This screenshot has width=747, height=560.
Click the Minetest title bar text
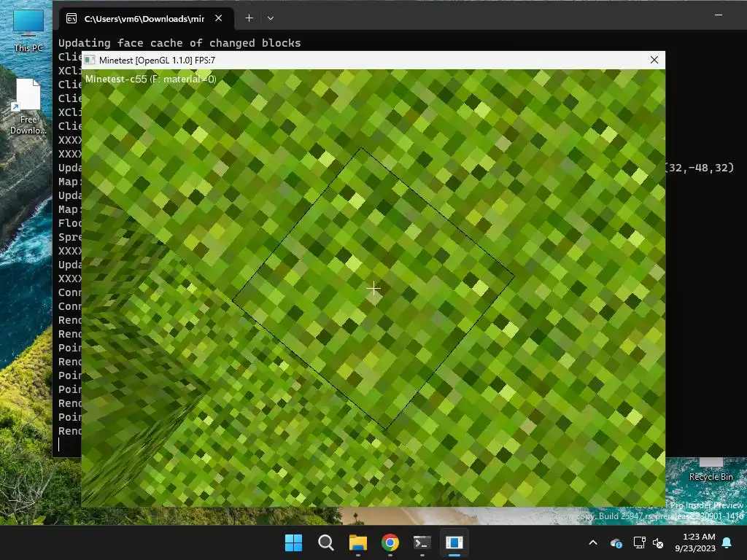click(x=157, y=60)
